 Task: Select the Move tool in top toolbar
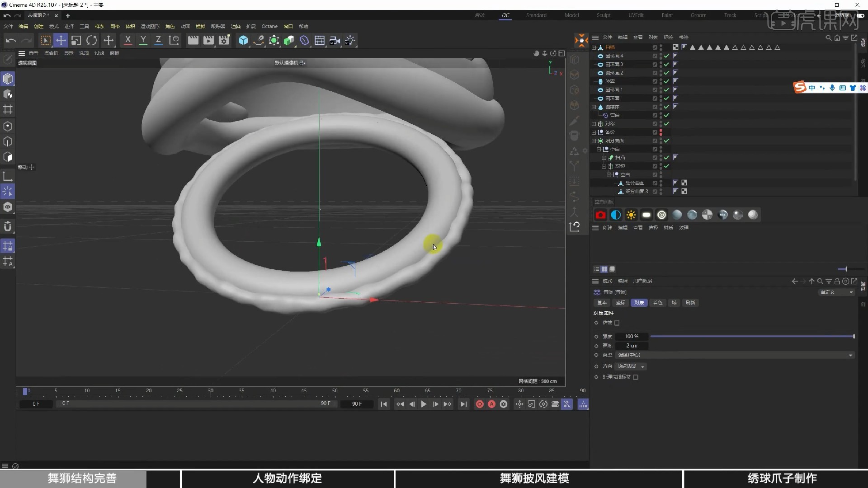coord(61,41)
